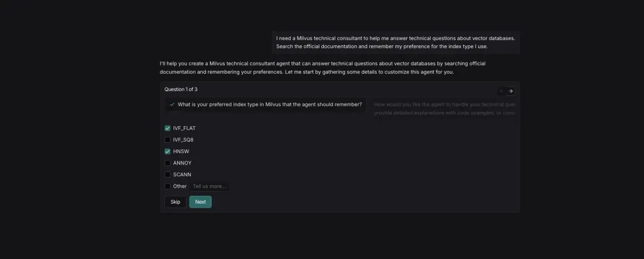Click the checkmark icon beside the first question

coord(172,104)
